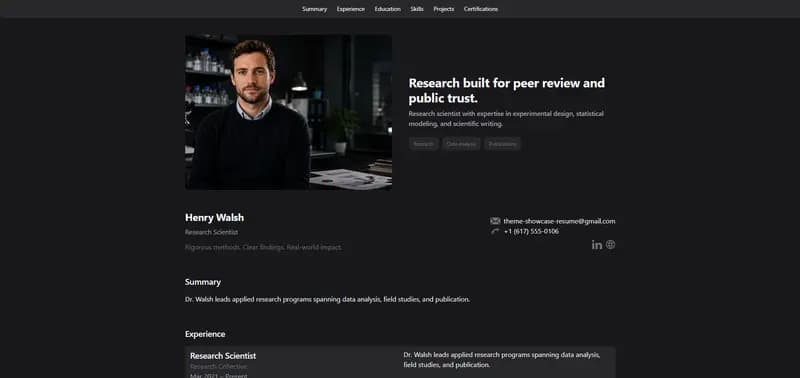Click the +1 (617) 555-0106 phone number
800x378 pixels.
click(x=531, y=231)
